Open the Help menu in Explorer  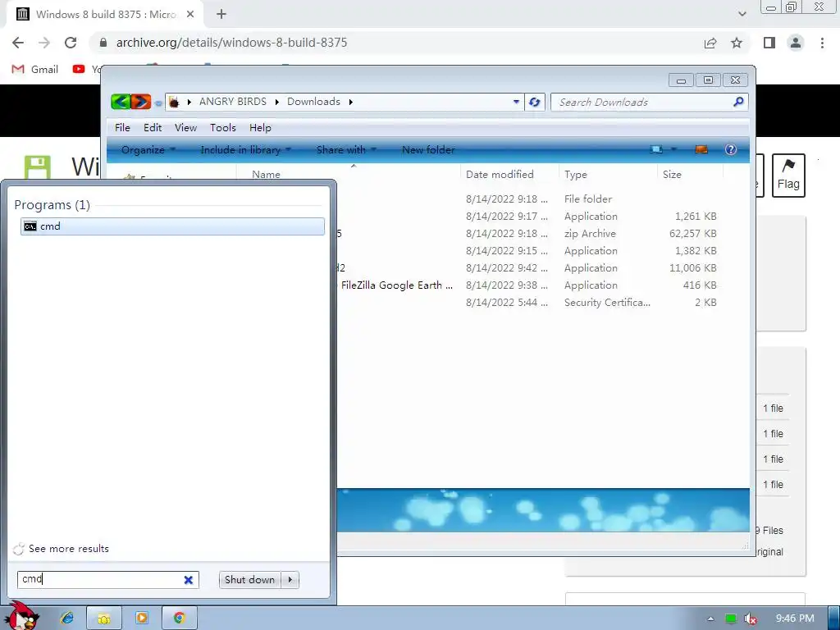tap(260, 127)
